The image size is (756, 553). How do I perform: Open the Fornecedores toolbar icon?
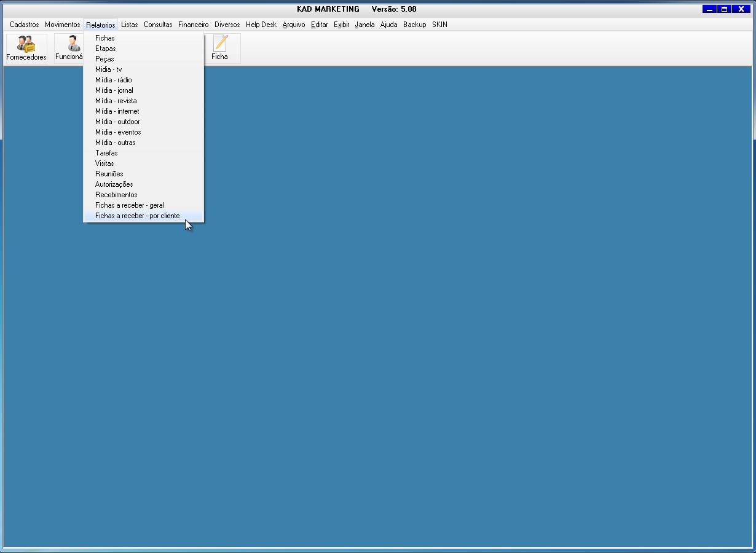(x=26, y=49)
